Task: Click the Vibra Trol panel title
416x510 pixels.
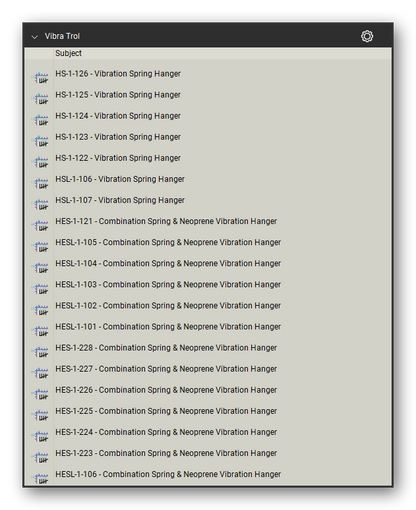Action: 62,36
